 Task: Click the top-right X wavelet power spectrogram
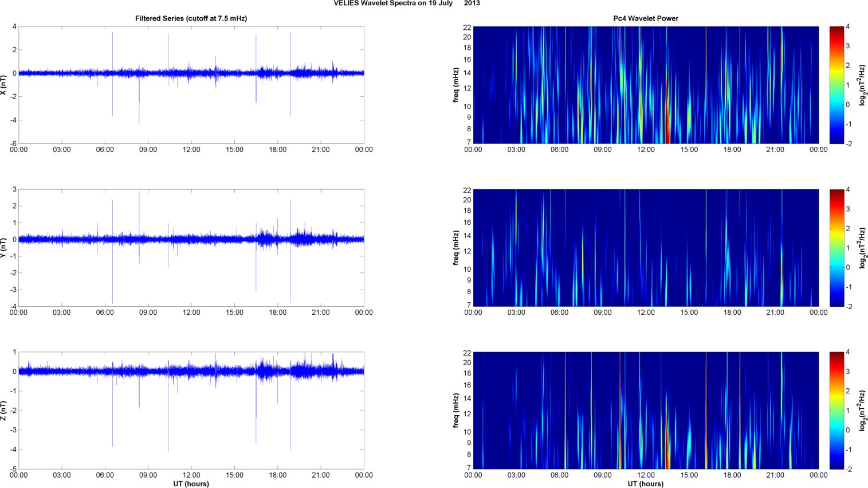[x=646, y=85]
